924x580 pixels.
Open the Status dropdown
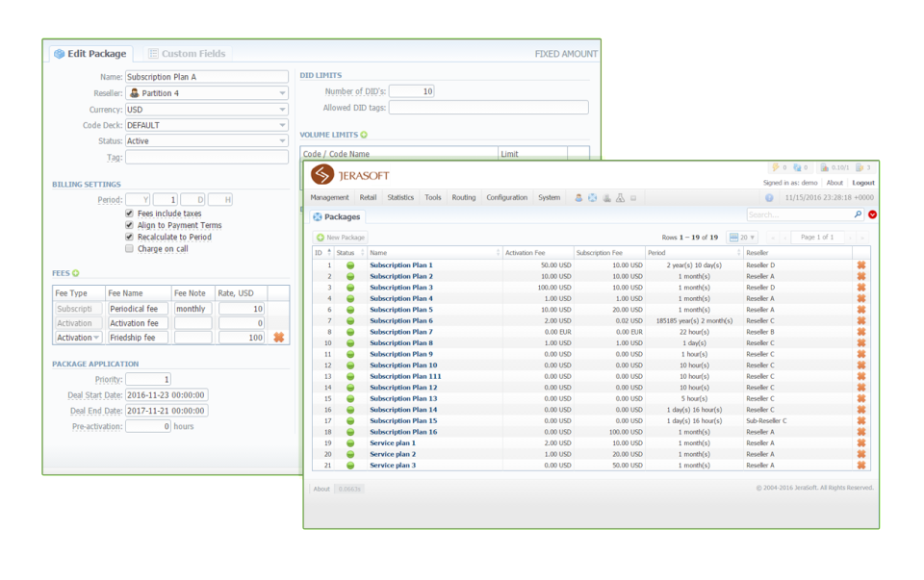(x=207, y=141)
